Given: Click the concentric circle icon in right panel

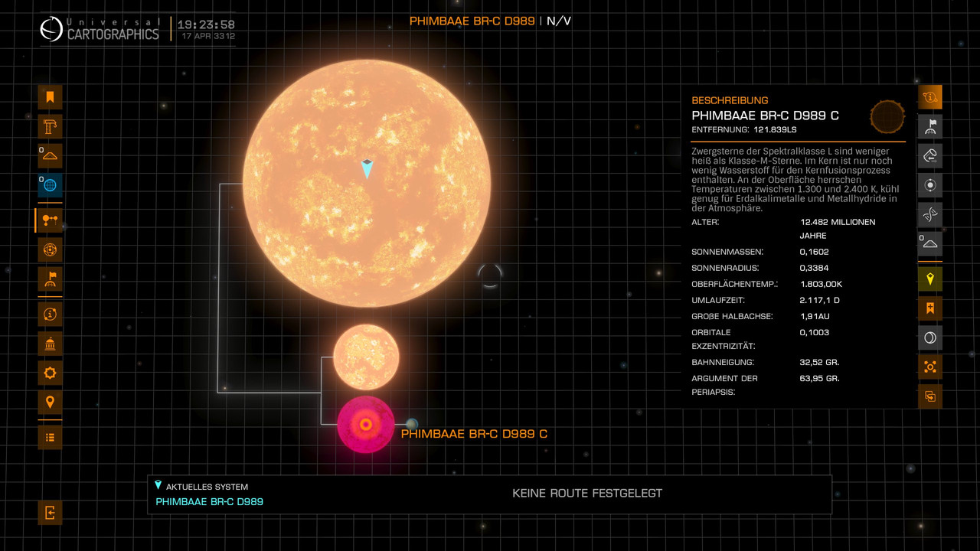Looking at the screenshot, I should pyautogui.click(x=930, y=184).
